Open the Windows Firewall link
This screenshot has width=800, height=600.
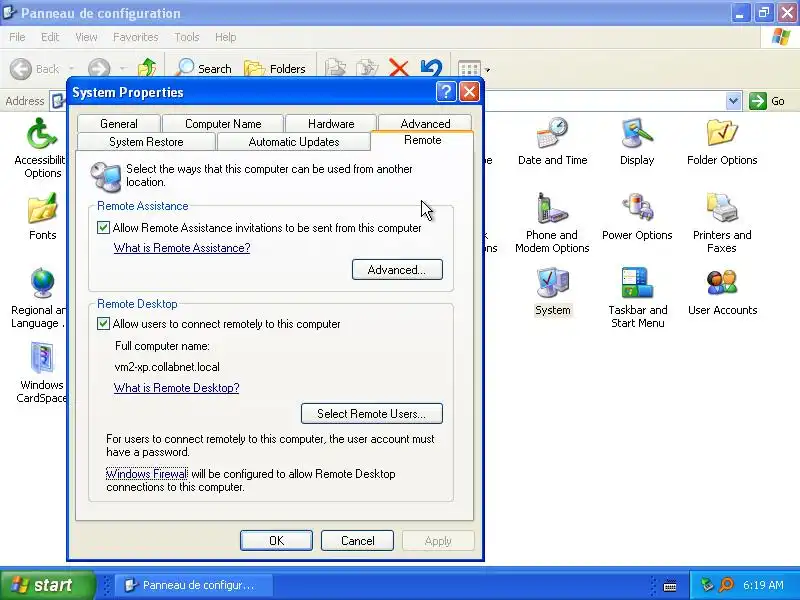147,474
